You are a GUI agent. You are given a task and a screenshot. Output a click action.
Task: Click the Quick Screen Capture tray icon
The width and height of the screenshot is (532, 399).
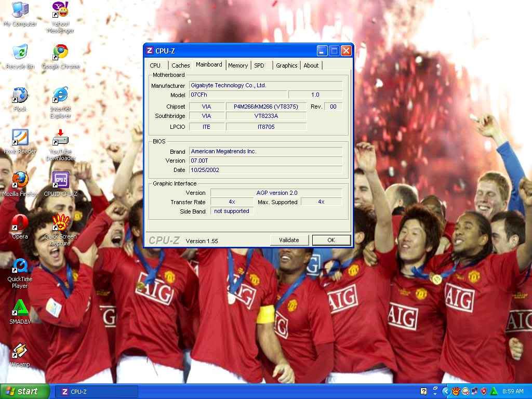(455, 392)
